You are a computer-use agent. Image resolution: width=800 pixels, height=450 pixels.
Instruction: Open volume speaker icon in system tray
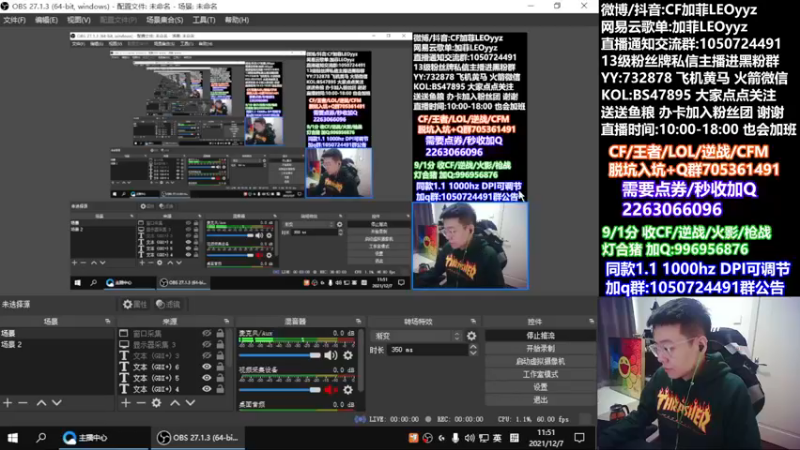coord(469,438)
